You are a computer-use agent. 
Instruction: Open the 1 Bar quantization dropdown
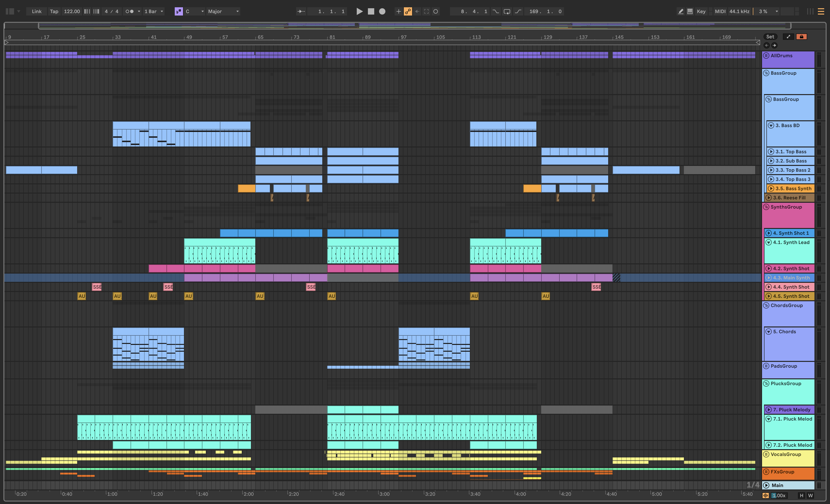point(154,11)
